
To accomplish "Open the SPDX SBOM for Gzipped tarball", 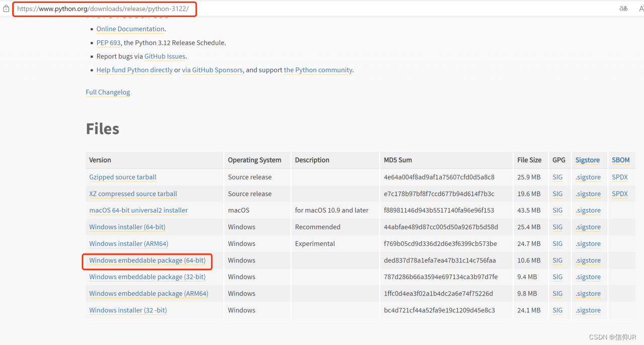I will point(619,177).
